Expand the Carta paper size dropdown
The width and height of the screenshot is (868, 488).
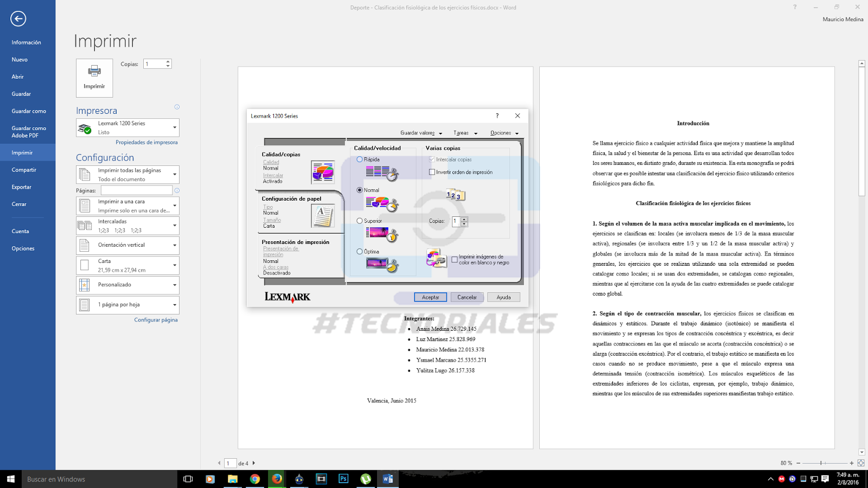tap(127, 265)
